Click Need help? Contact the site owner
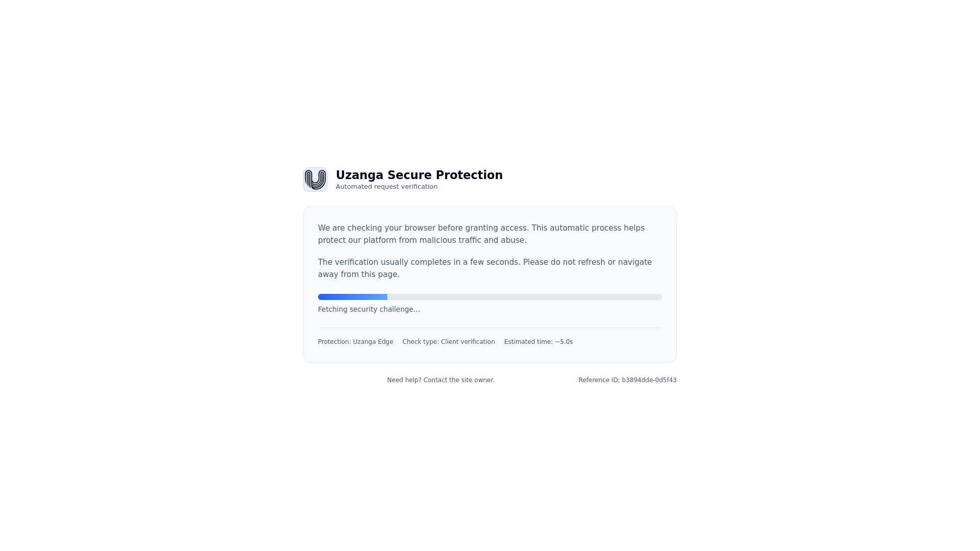 440,380
